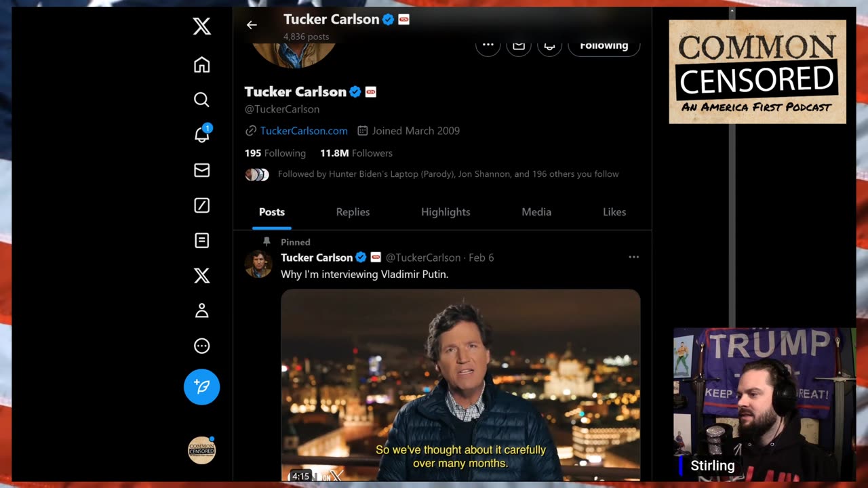Click the Stirling webcam feed

pyautogui.click(x=764, y=405)
